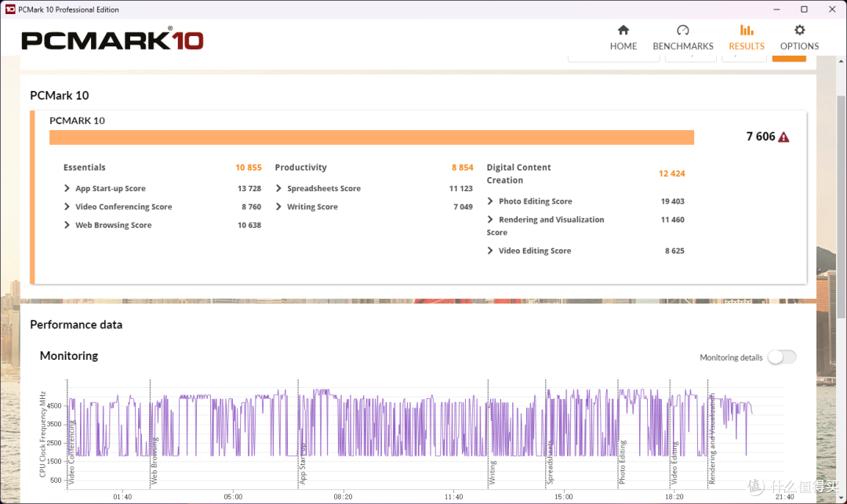Click the value 11 123

coord(461,188)
